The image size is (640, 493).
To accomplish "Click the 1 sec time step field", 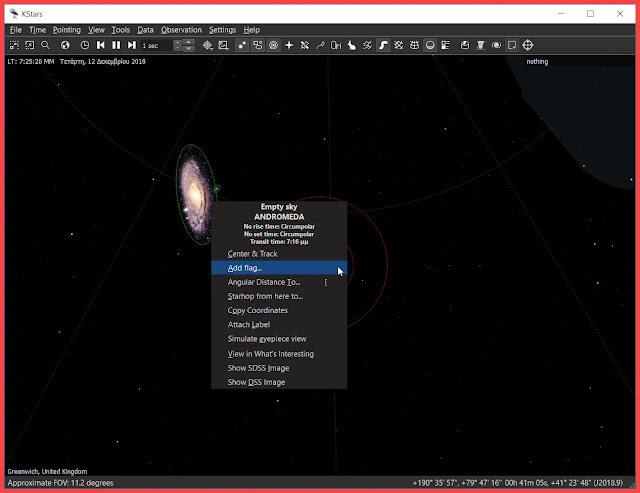I will pyautogui.click(x=156, y=46).
